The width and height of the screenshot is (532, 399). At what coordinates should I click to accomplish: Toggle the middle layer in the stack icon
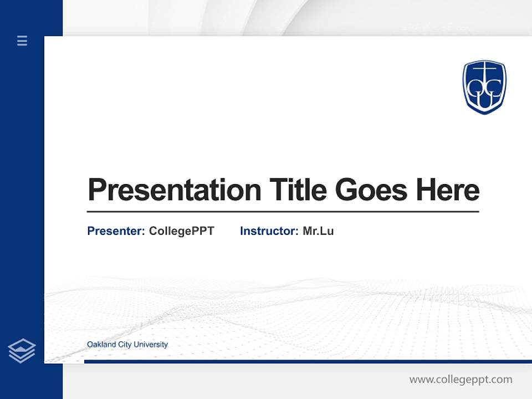[x=22, y=351]
